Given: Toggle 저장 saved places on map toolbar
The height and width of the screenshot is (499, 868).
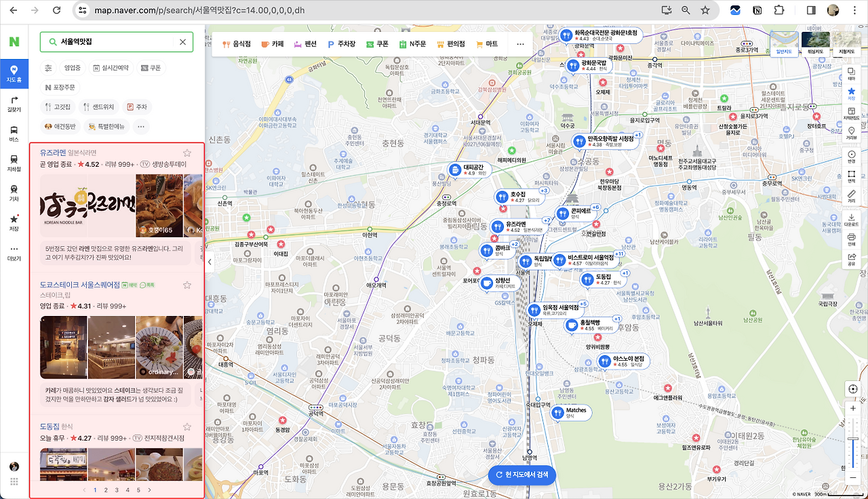Looking at the screenshot, I should click(852, 94).
